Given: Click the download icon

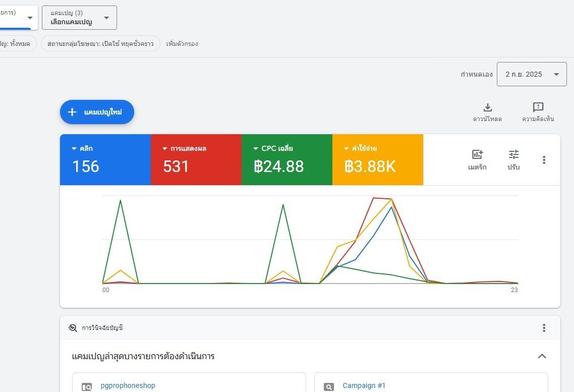Looking at the screenshot, I should pos(487,107).
